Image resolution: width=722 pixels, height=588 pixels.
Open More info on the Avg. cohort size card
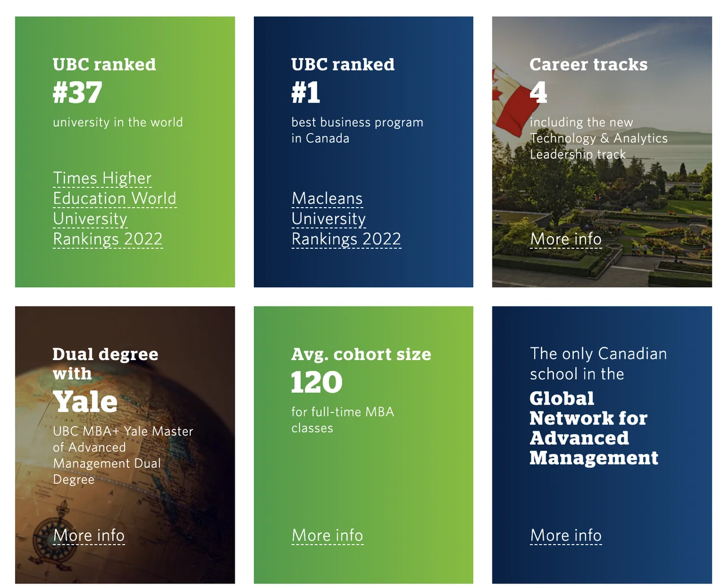click(x=327, y=536)
